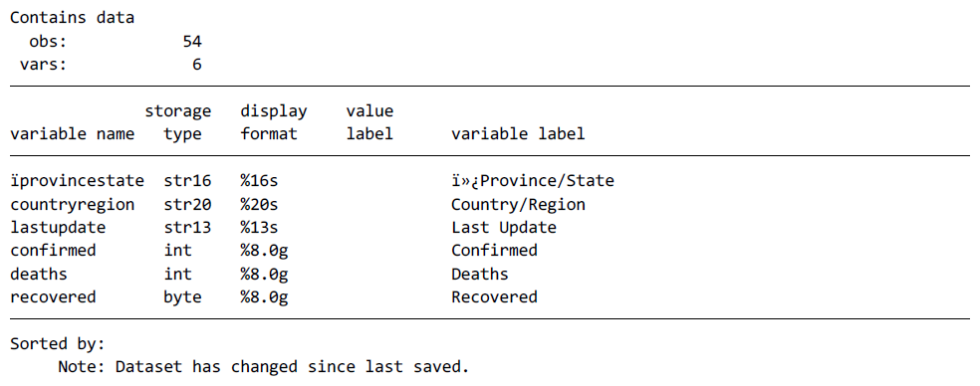Click the str20 storage type
The image size is (980, 386).
click(x=187, y=204)
